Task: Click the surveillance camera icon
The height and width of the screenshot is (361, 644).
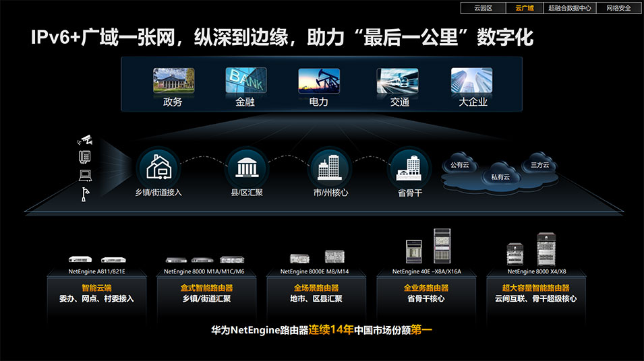Action: click(86, 140)
